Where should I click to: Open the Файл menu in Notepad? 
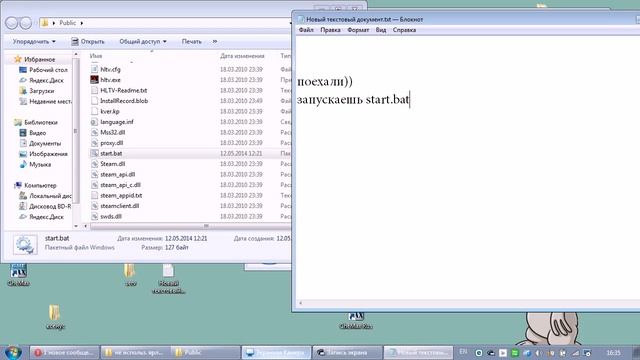point(306,30)
